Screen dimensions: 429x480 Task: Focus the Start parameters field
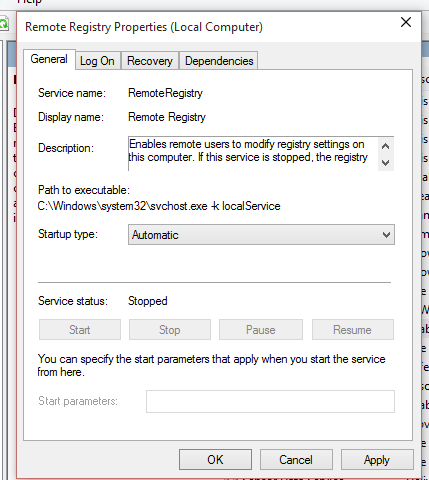[x=270, y=401]
